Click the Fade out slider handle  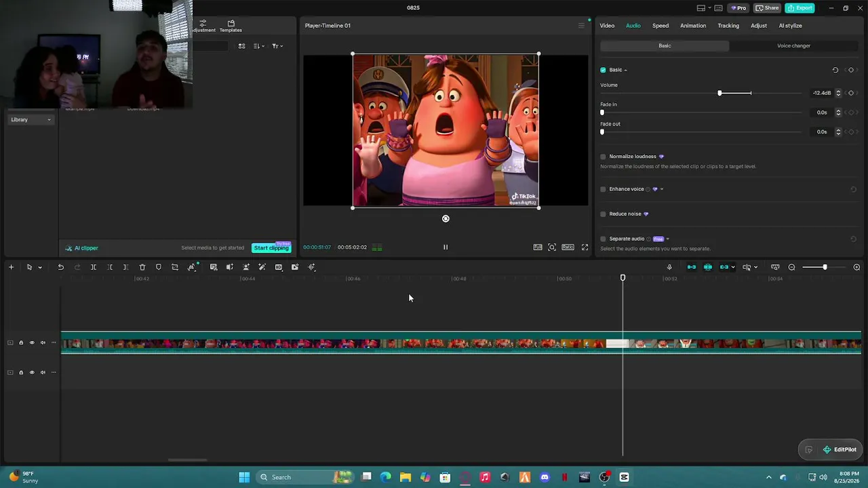602,132
